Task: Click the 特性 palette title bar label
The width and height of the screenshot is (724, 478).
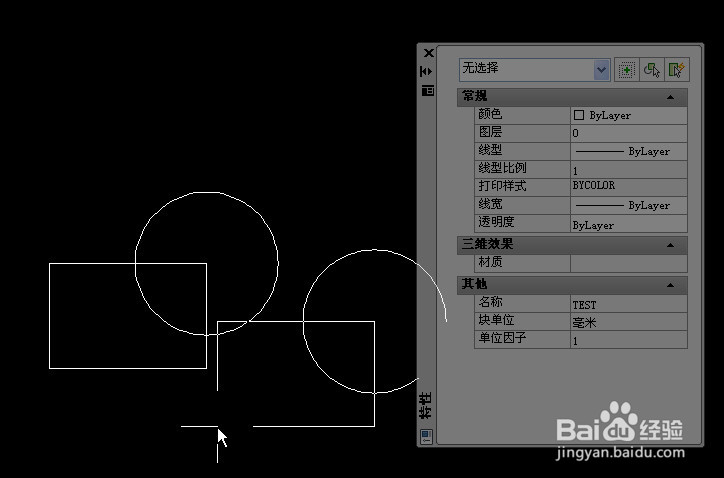Action: point(426,405)
